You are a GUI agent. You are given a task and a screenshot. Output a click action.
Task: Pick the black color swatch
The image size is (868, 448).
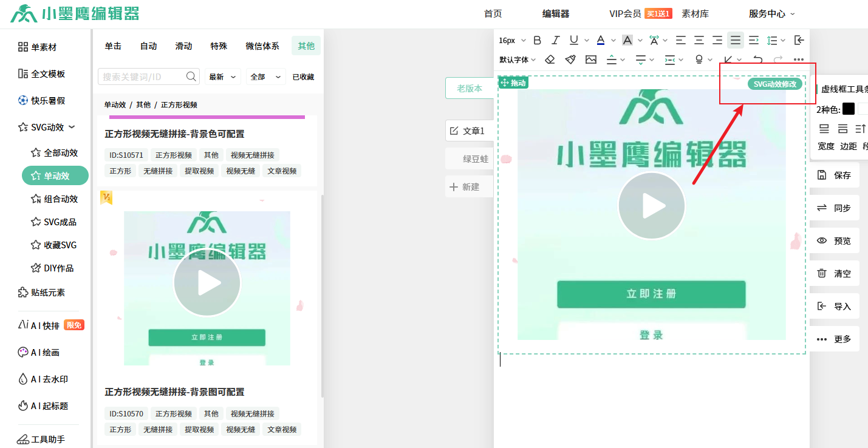[x=849, y=109]
